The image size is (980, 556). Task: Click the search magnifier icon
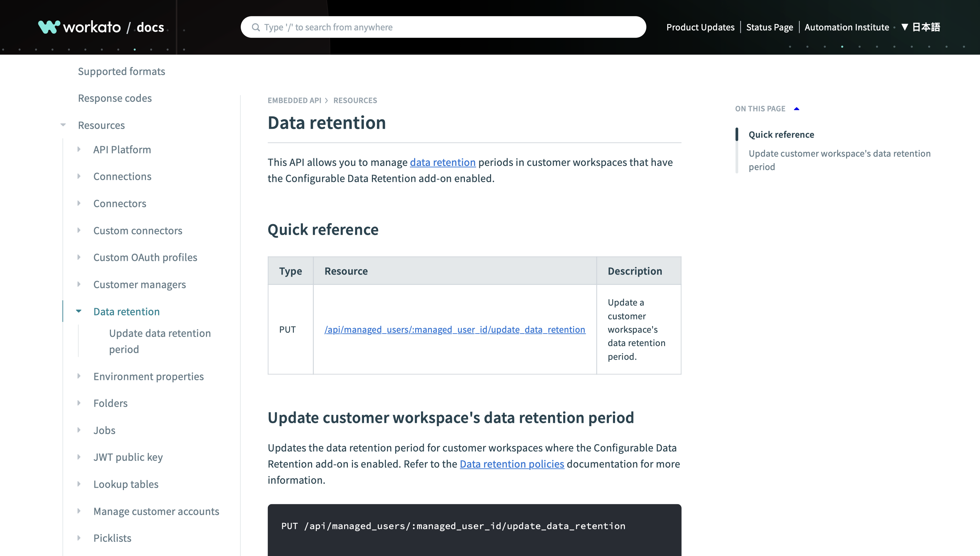[x=255, y=27]
